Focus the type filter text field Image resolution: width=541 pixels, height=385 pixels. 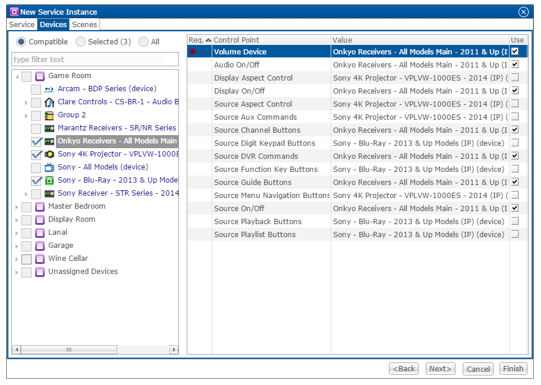click(95, 59)
